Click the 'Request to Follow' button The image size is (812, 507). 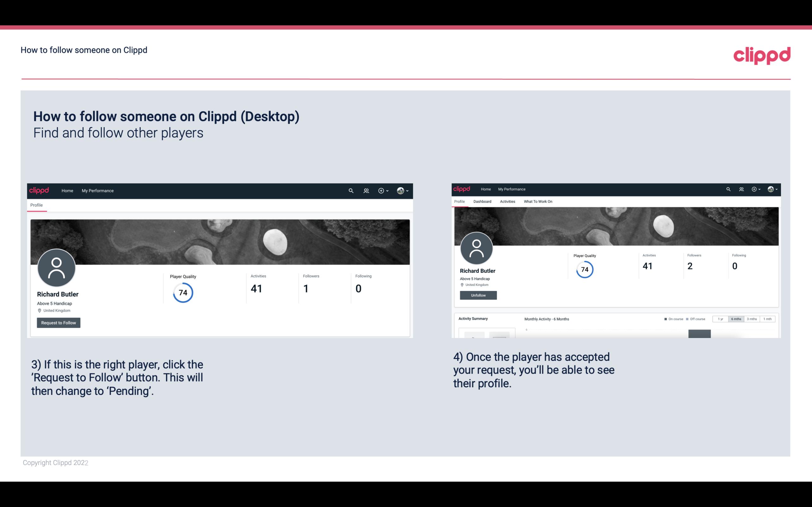[x=58, y=323]
